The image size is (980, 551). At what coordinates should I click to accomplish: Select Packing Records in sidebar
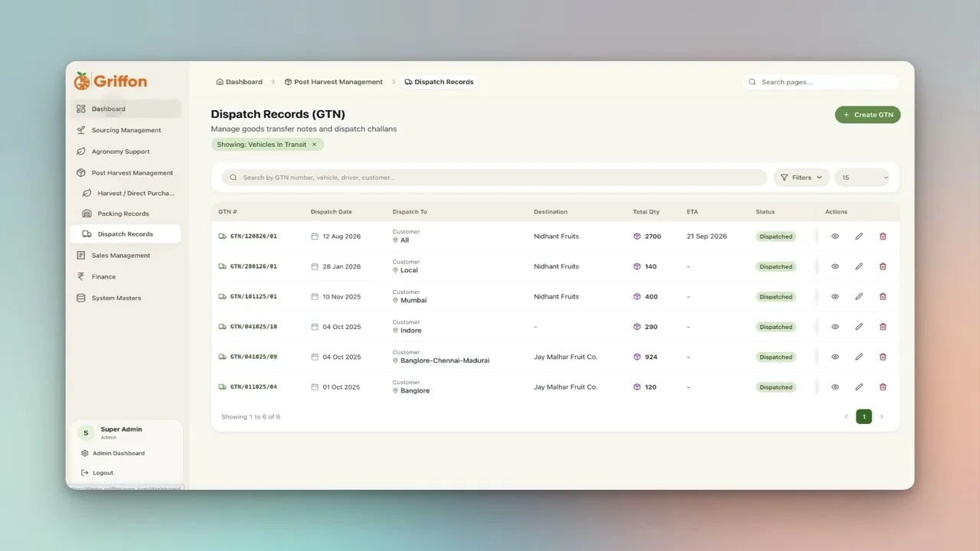(126, 214)
